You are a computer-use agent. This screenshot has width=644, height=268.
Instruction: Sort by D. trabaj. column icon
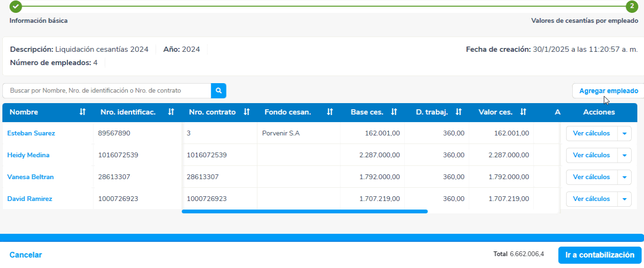(458, 112)
